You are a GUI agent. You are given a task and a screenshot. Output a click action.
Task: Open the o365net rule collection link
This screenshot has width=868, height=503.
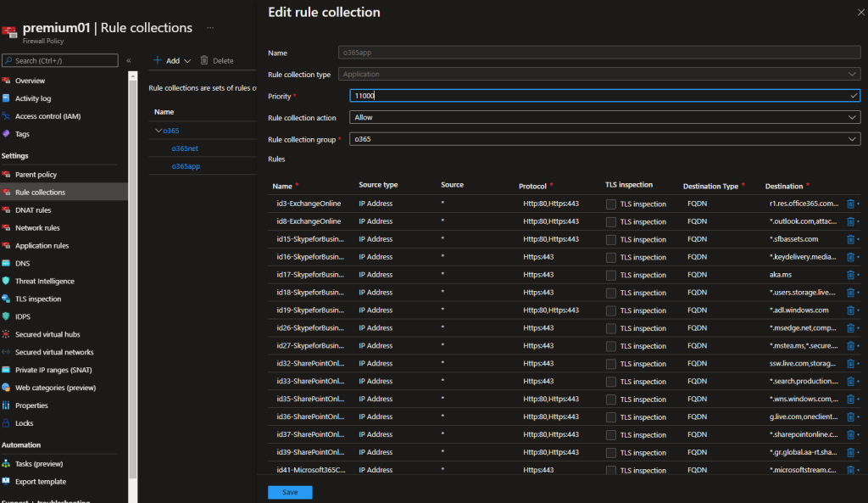185,148
